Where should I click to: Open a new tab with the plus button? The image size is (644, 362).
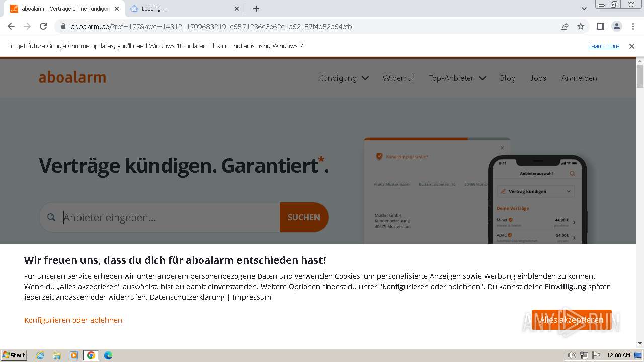[x=256, y=9]
